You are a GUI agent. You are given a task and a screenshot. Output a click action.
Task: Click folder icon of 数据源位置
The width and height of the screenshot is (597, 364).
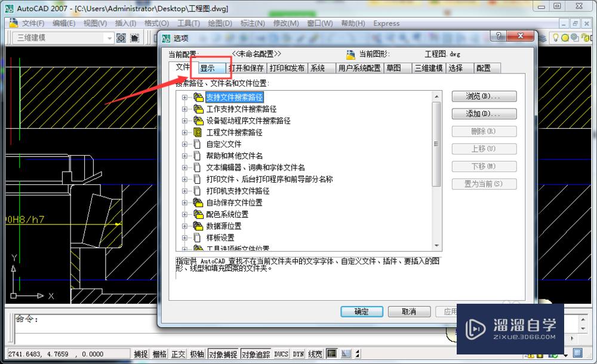[x=198, y=226]
